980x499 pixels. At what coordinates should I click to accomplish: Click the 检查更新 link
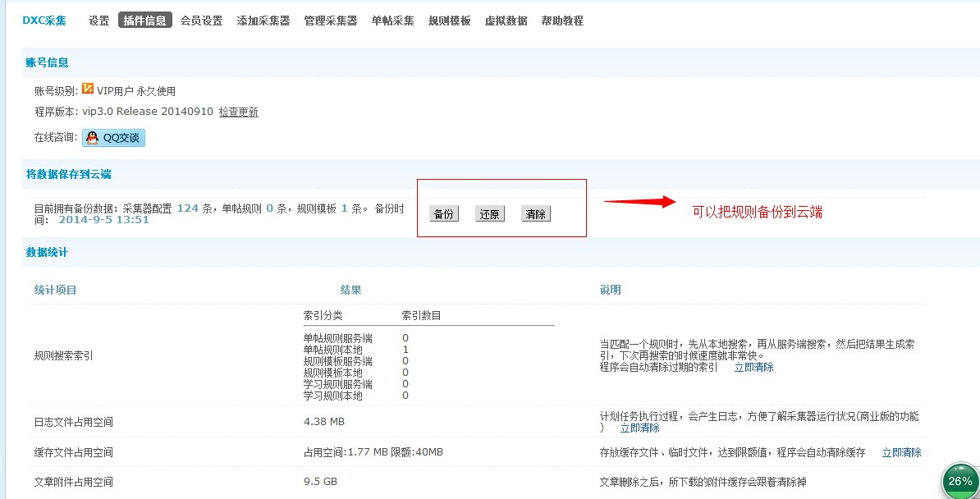click(238, 112)
